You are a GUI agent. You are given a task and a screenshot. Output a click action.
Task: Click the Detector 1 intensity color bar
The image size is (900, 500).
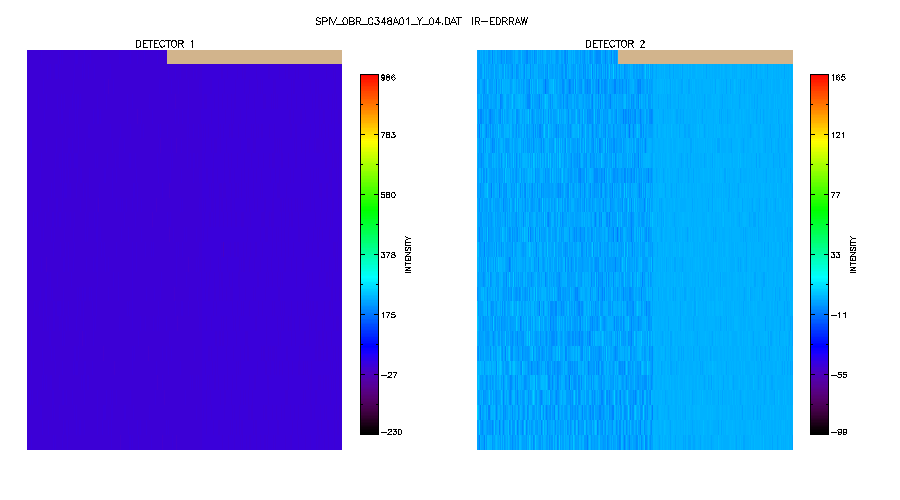click(369, 254)
